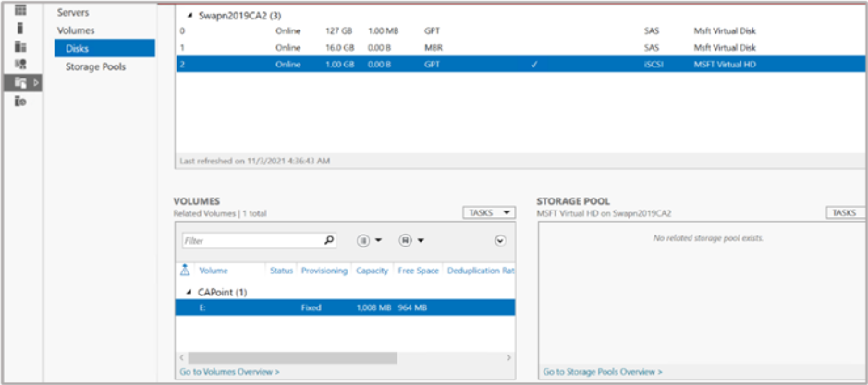Select Servers in the navigation pane
The image size is (868, 385).
74,13
